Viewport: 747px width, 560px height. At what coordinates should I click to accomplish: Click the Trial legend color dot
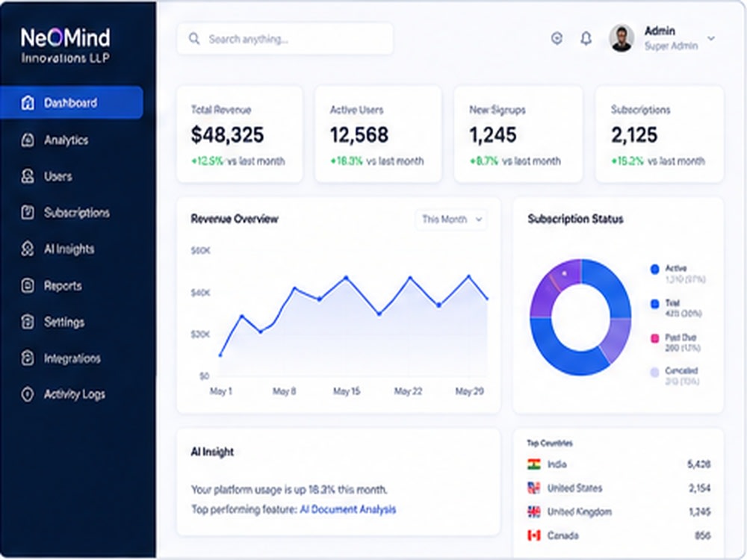[x=654, y=304]
